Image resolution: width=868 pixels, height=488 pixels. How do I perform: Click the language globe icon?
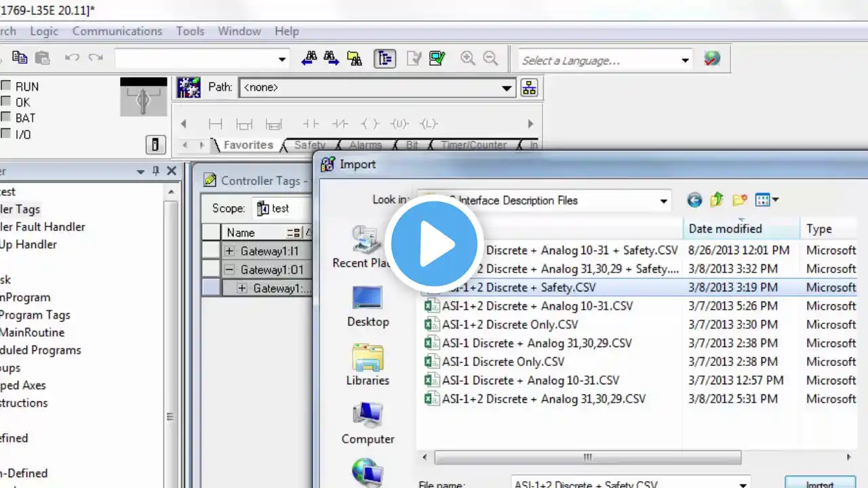(x=711, y=59)
